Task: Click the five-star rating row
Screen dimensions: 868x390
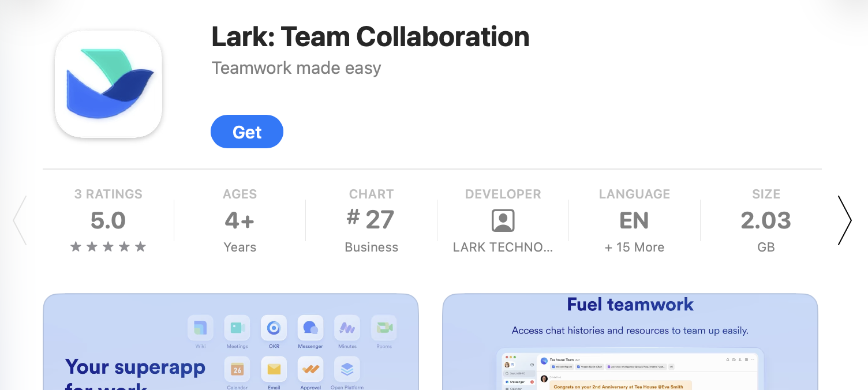Action: tap(108, 247)
